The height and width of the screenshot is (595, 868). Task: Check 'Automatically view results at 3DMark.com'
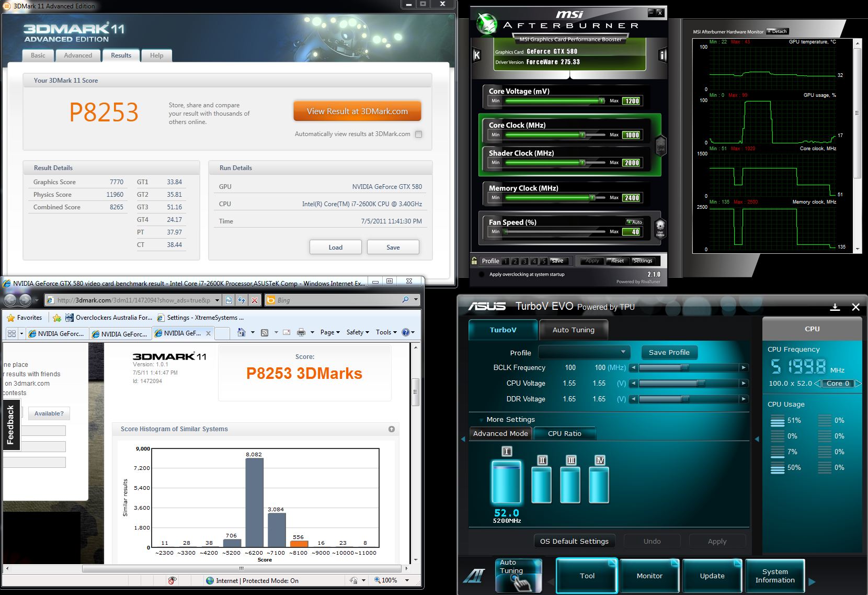(418, 134)
